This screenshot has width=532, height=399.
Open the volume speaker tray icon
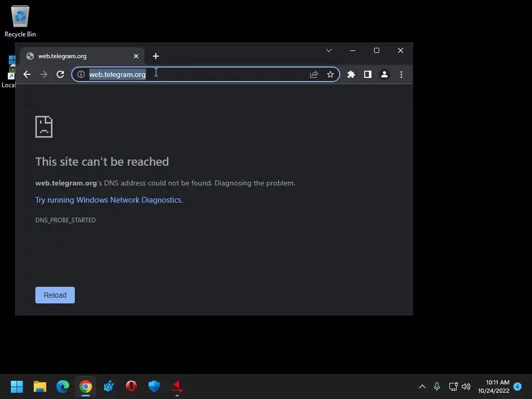click(466, 387)
